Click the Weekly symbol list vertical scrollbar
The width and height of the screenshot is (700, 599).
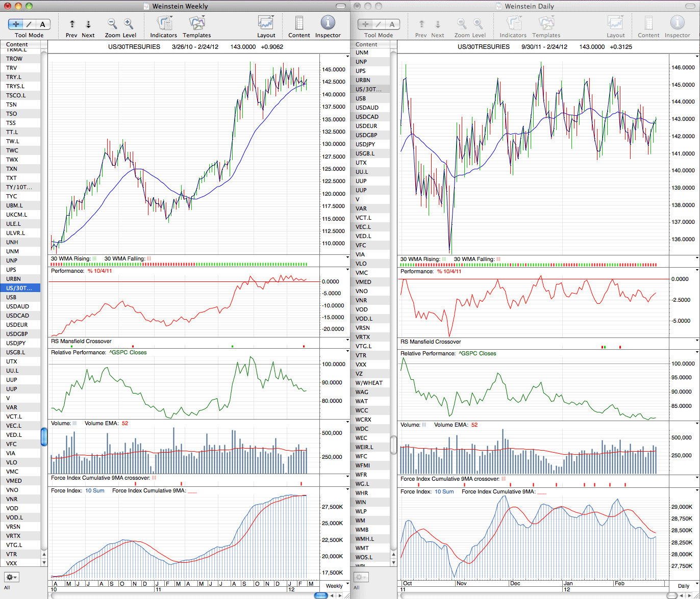(x=44, y=437)
